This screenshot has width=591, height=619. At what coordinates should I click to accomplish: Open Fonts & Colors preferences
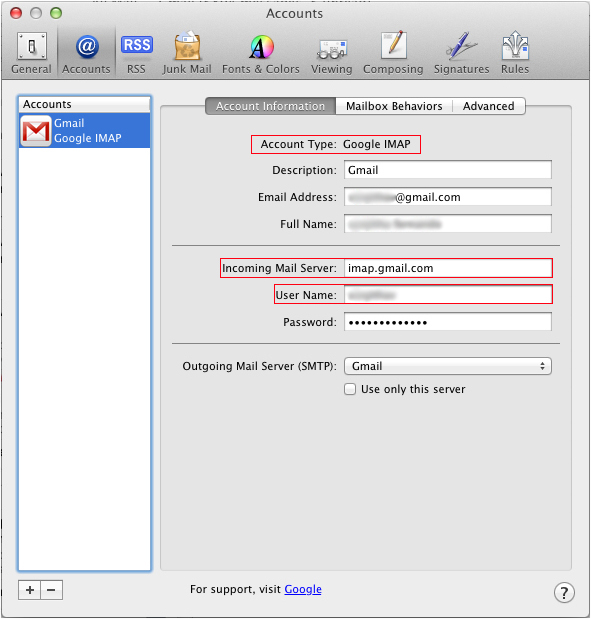(261, 53)
